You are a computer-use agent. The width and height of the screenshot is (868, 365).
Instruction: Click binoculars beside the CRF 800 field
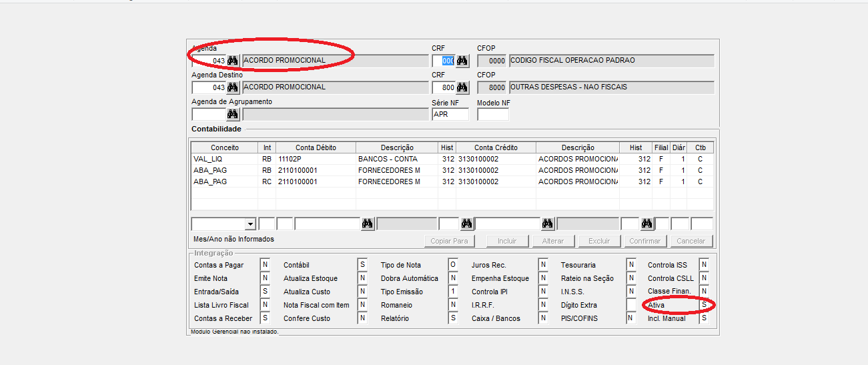click(x=462, y=87)
